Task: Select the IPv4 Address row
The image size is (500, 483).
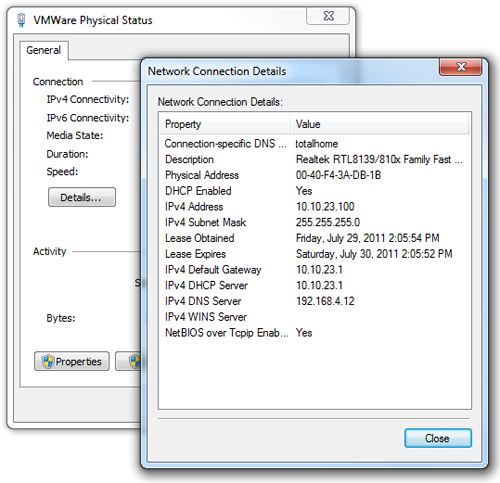Action: click(x=314, y=207)
